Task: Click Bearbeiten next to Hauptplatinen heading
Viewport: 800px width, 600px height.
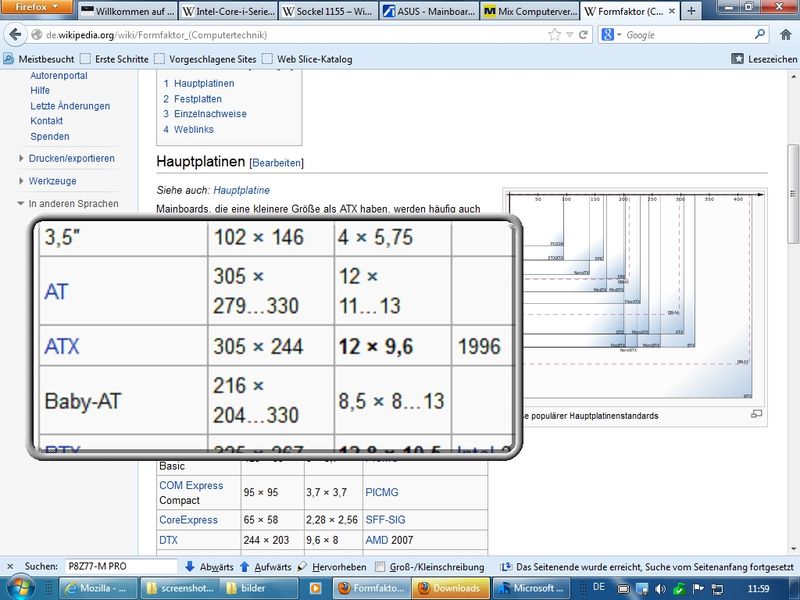Action: pos(276,162)
